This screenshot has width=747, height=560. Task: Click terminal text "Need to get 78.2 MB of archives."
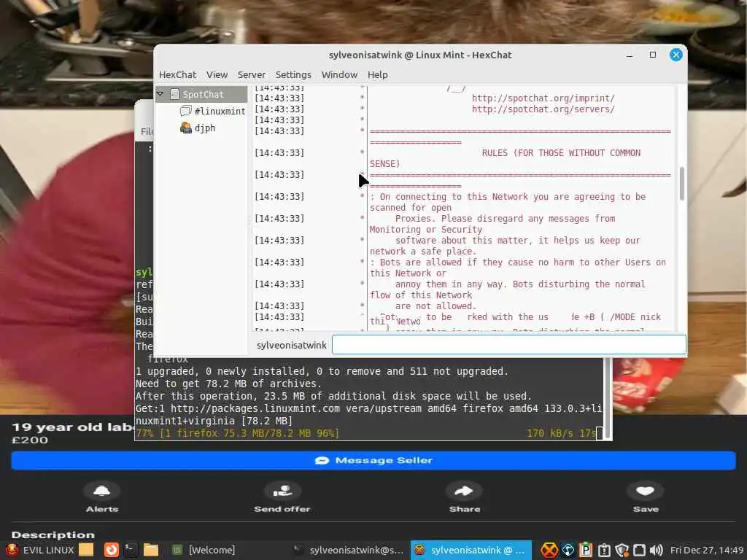(229, 384)
